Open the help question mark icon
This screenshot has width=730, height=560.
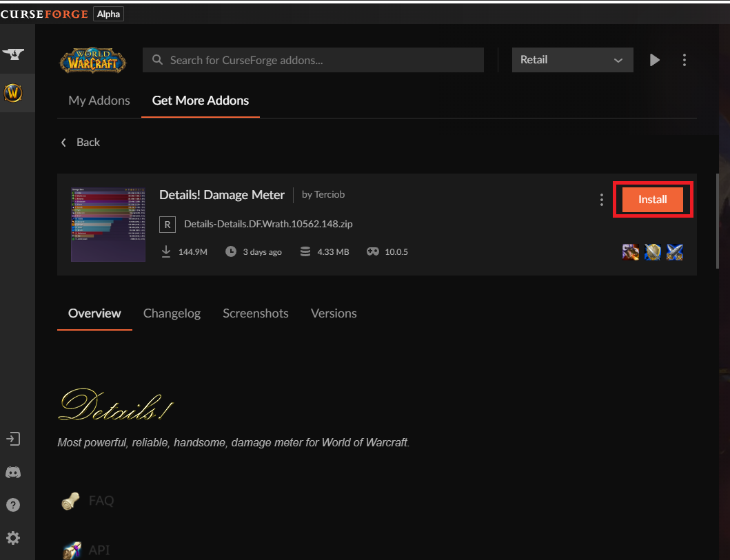pos(13,505)
